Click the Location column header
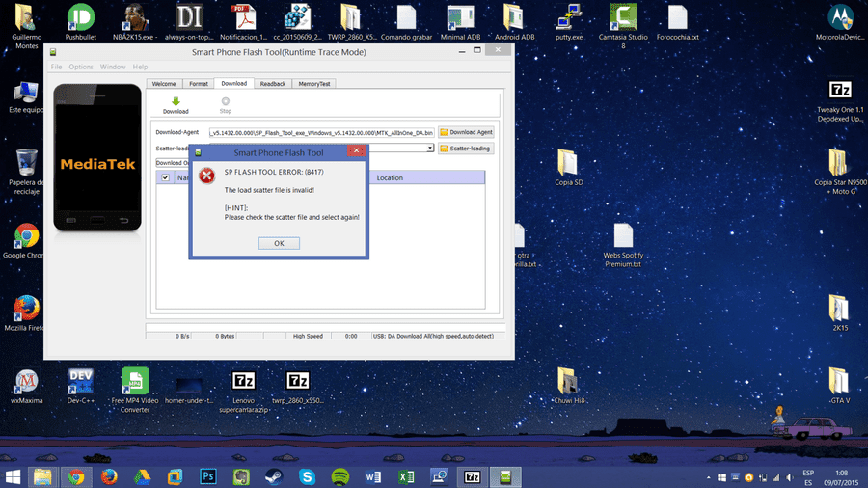Viewport: 868px width, 488px height. pyautogui.click(x=390, y=177)
